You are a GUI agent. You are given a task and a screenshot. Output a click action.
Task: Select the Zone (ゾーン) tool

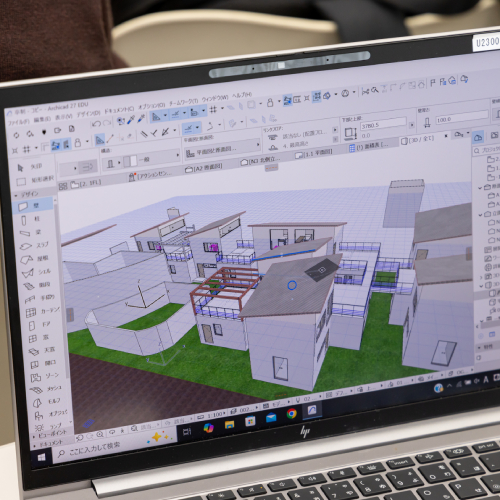(x=44, y=376)
